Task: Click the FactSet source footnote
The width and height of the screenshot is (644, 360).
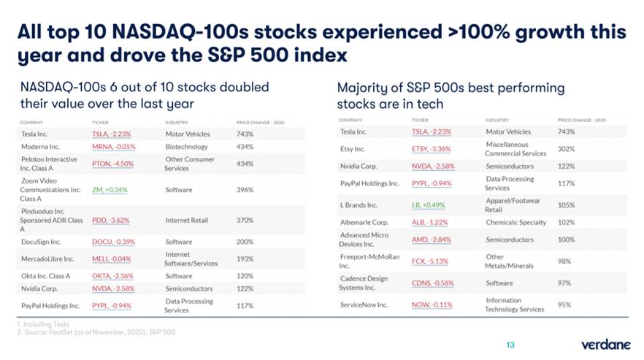Action: click(x=95, y=332)
